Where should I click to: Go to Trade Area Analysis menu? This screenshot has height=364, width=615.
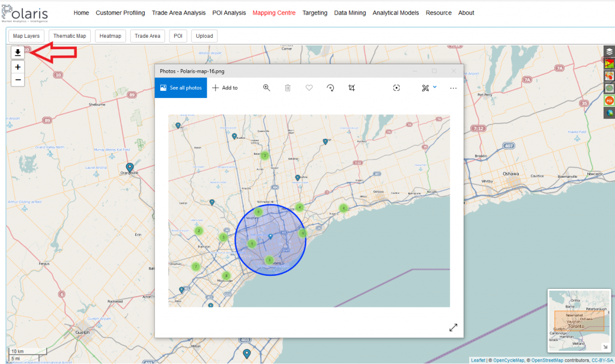[178, 13]
